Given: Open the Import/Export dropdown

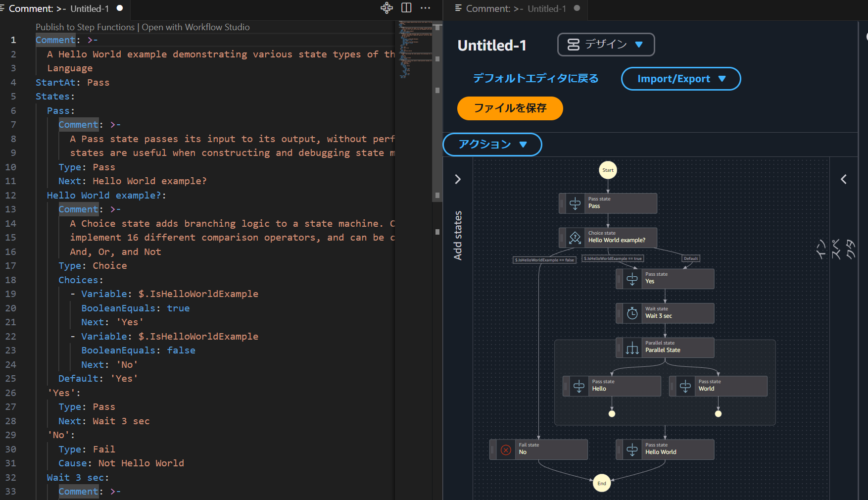Looking at the screenshot, I should point(681,79).
